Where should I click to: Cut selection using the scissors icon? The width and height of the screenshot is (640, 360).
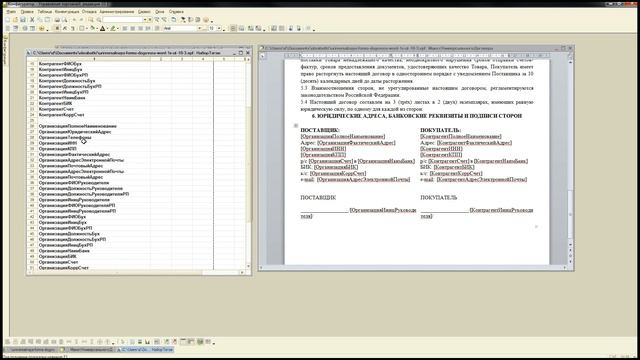32,20
